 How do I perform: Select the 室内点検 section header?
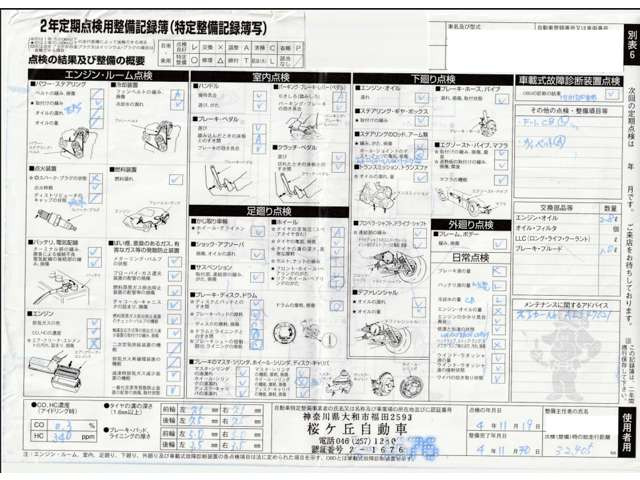coord(269,76)
